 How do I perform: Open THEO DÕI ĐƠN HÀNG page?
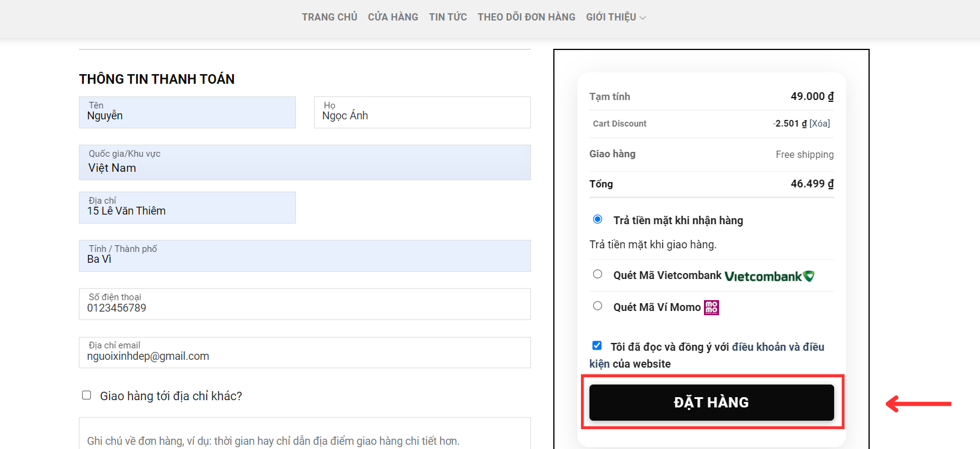pyautogui.click(x=526, y=17)
